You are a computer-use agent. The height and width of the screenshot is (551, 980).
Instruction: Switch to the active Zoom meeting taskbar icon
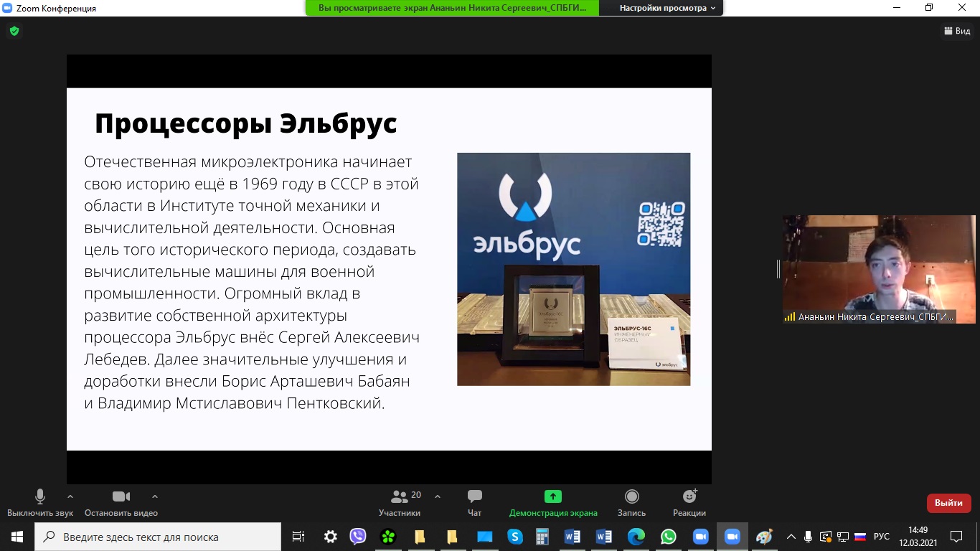pos(732,537)
